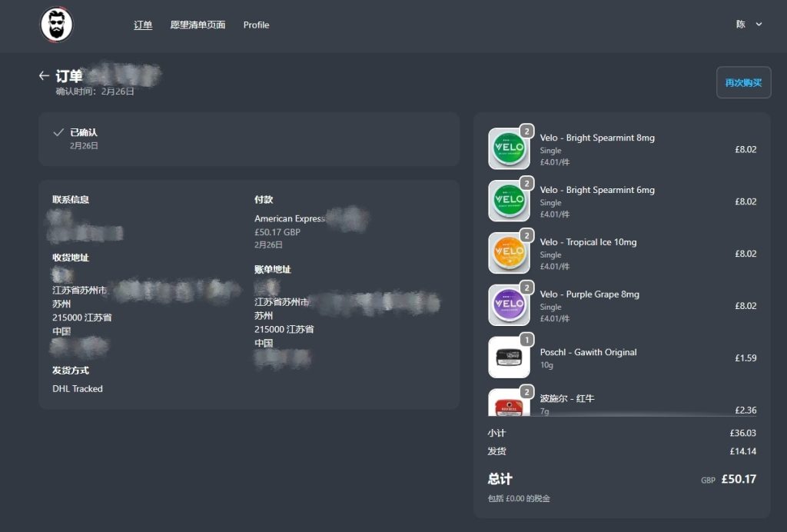Open Velo Bright Spearmint 8mg product image
Screen dimensions: 787x532
click(509, 148)
